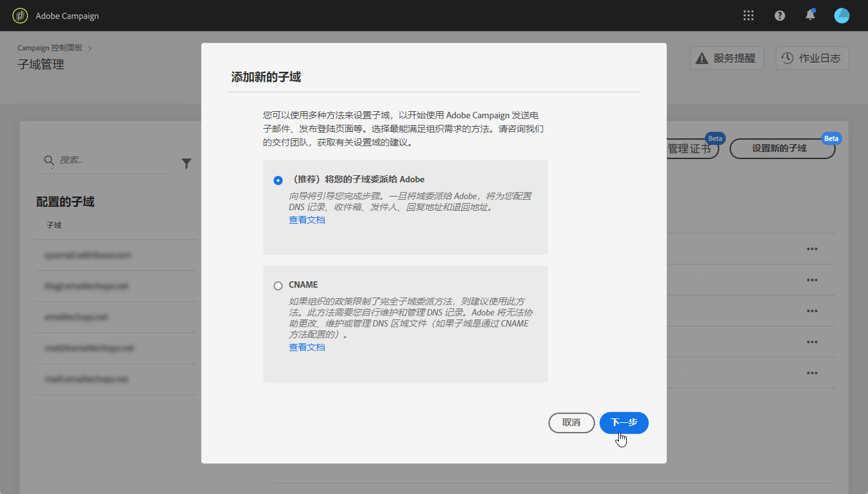Open the help question mark menu
This screenshot has height=494, width=868.
point(779,16)
